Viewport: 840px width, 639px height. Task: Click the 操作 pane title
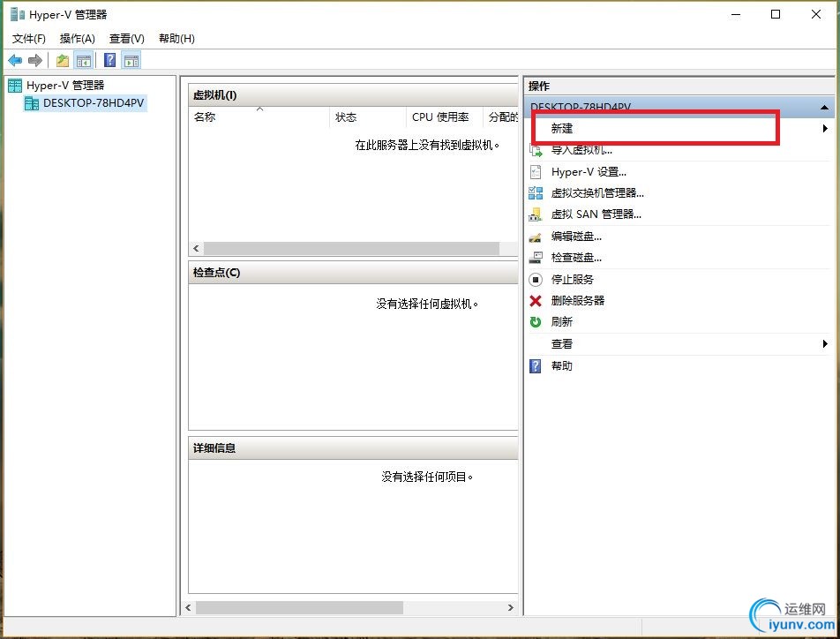tap(539, 86)
